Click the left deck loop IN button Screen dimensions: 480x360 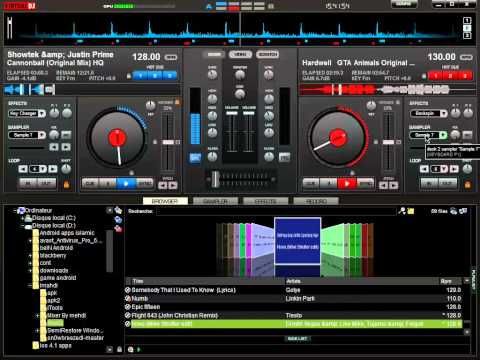pyautogui.click(x=29, y=184)
